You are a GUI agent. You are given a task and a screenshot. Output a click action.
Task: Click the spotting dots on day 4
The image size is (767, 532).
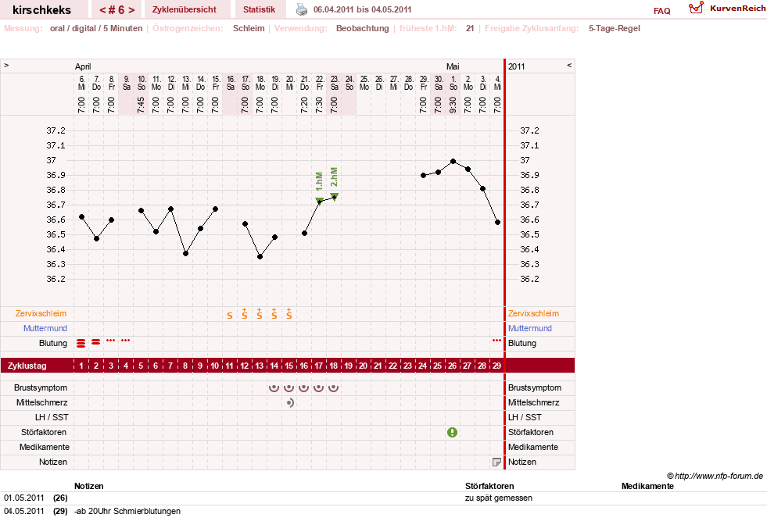(125, 341)
